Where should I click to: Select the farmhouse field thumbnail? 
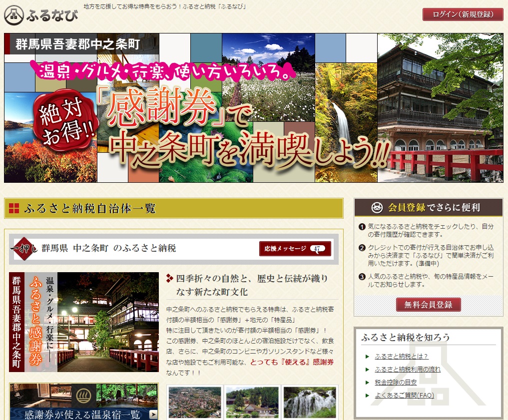(x=252, y=402)
